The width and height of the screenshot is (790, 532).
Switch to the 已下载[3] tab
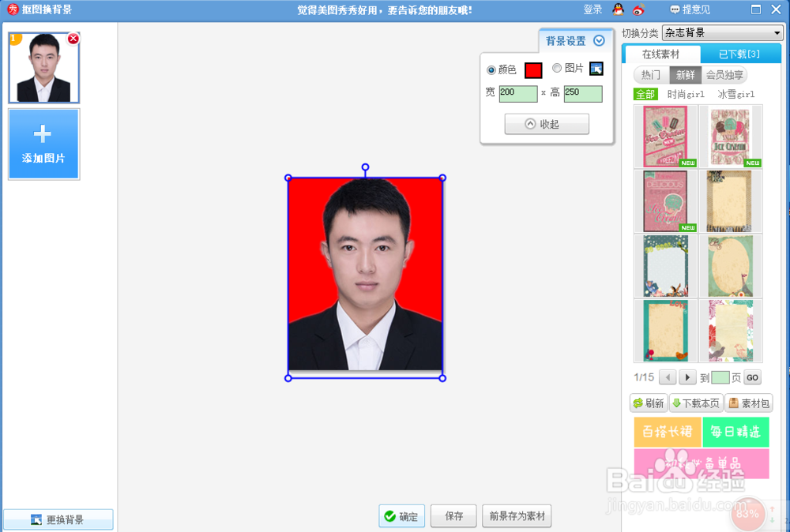coord(739,54)
